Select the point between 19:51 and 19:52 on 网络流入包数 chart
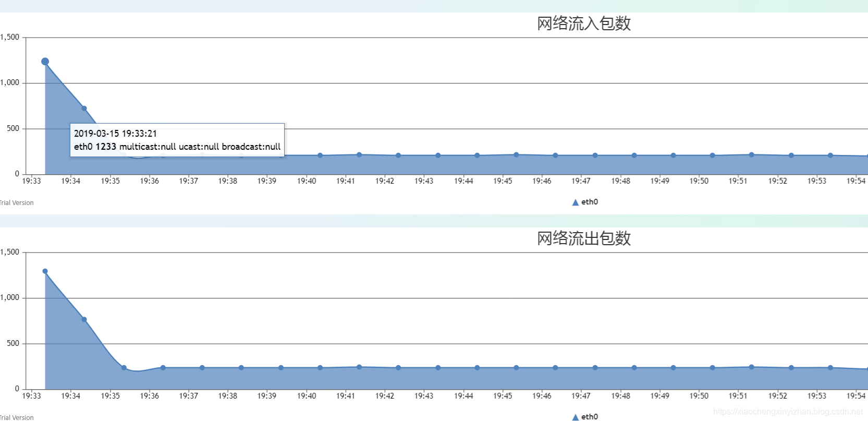868x421 pixels. [x=751, y=155]
